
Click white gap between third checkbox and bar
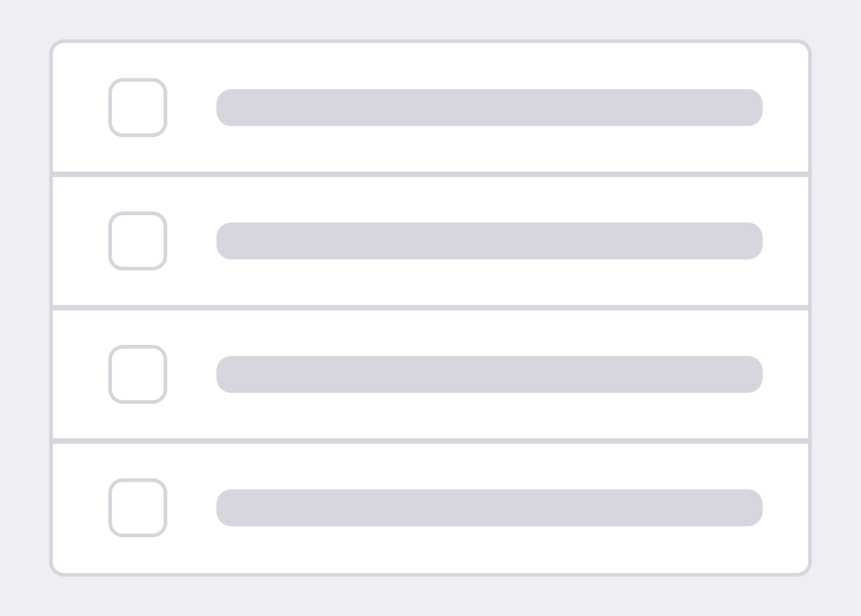pyautogui.click(x=191, y=374)
